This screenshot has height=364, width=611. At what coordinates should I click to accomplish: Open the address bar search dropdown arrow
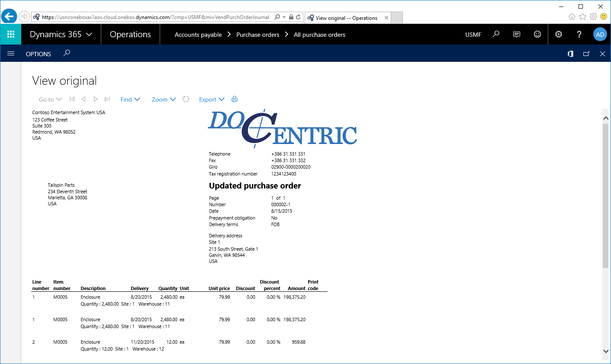[284, 17]
